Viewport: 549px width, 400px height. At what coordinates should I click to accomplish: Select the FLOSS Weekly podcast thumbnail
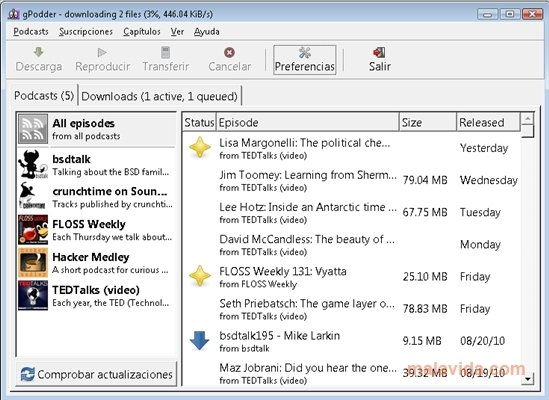pyautogui.click(x=33, y=230)
